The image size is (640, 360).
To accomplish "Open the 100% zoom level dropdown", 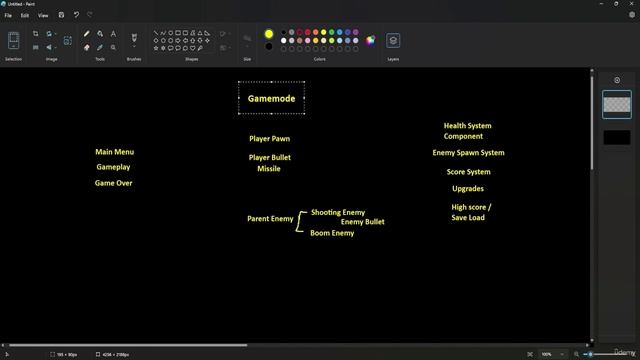I will 552,354.
